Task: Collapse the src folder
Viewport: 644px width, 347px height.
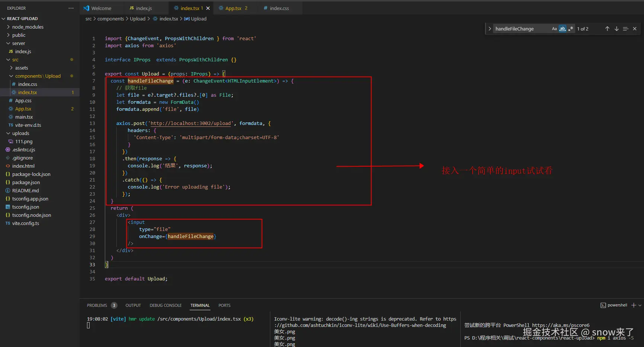Action: pyautogui.click(x=15, y=60)
